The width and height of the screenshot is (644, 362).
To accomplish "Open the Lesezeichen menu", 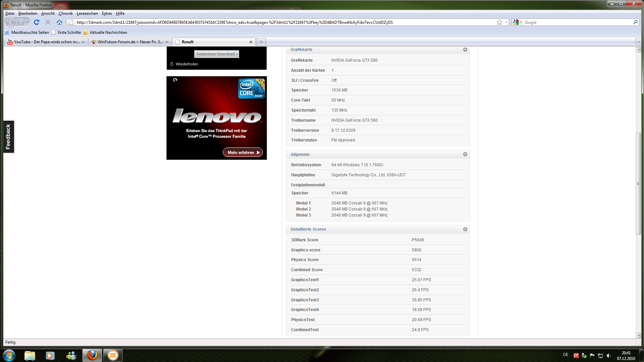I will point(87,13).
